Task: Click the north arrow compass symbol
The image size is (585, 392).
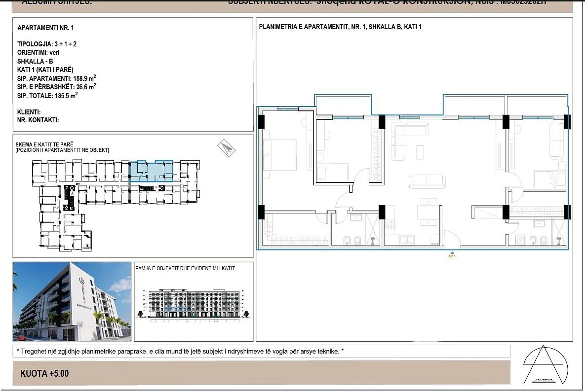Action: (227, 148)
